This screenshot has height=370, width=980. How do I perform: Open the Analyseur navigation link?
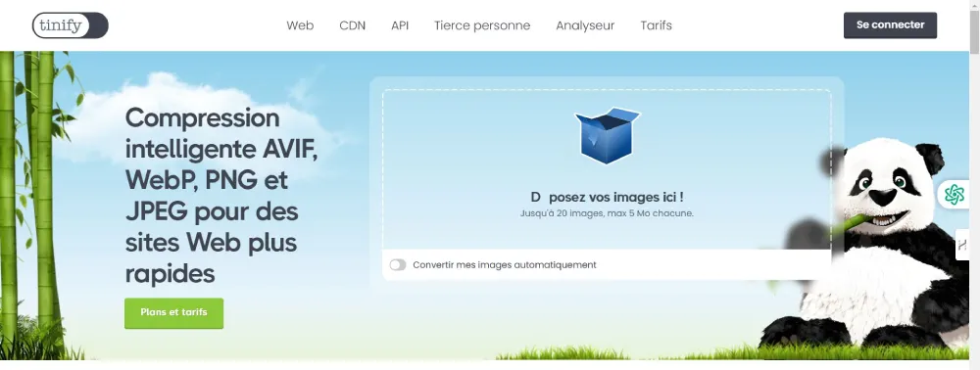tap(585, 25)
